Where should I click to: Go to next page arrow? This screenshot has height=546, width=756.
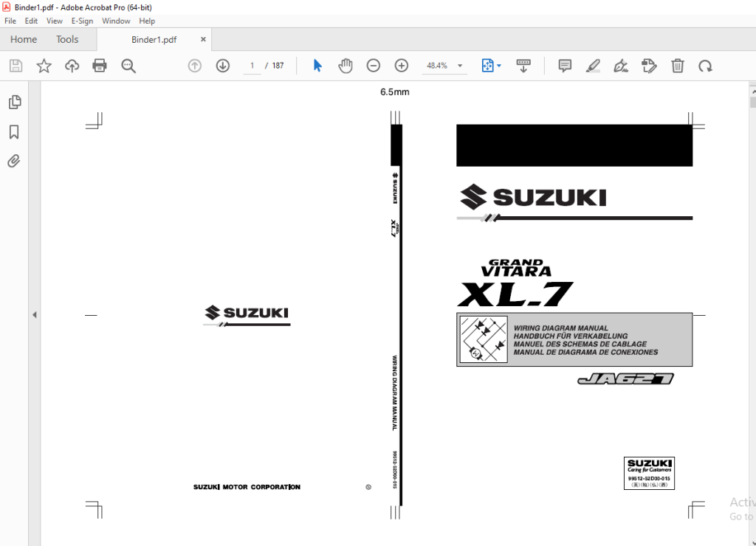point(223,66)
